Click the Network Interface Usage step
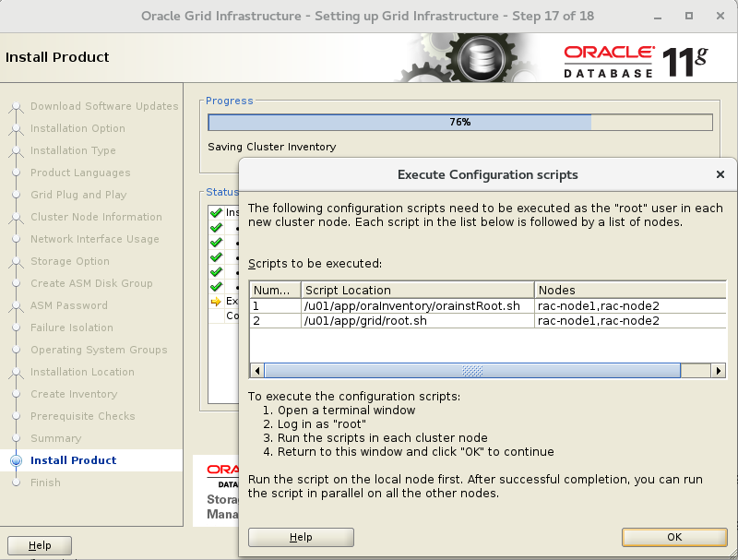Screen dimensions: 738x560 tap(95, 239)
